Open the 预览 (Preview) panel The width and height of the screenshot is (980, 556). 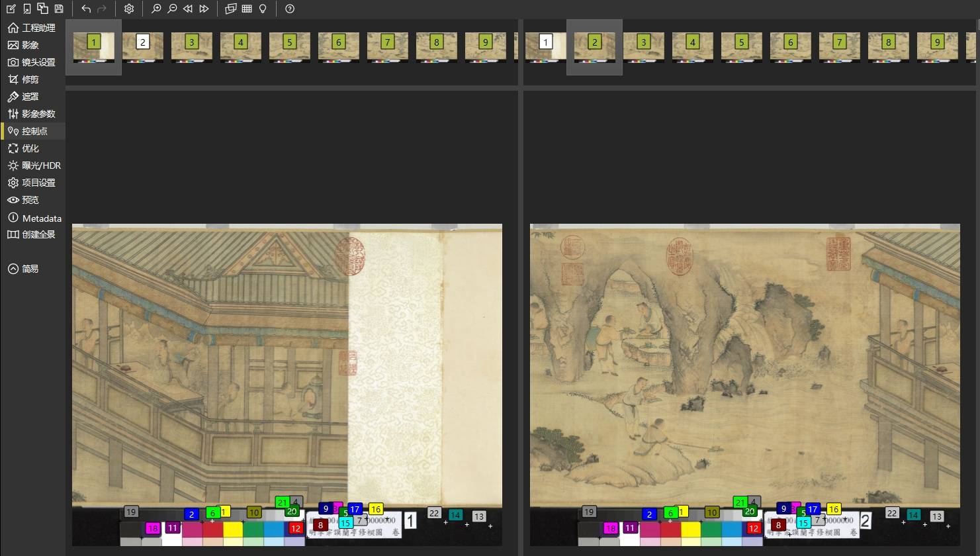(x=29, y=200)
